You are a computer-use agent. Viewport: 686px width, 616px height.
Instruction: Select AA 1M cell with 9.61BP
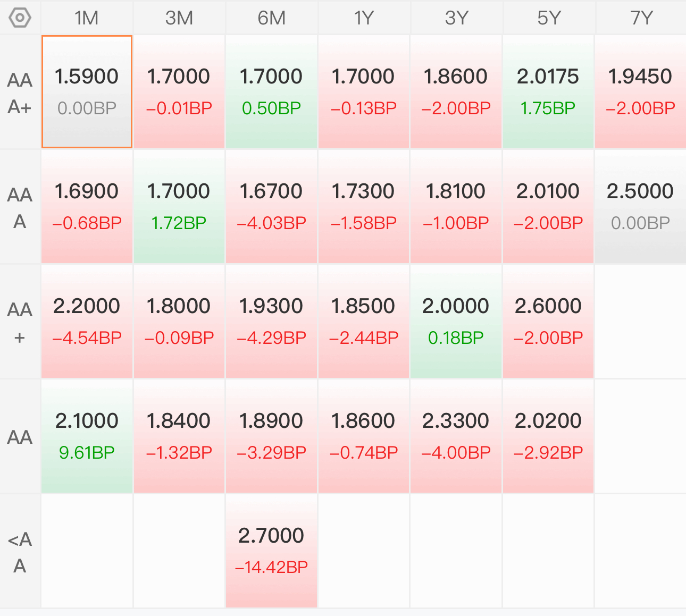(x=87, y=436)
